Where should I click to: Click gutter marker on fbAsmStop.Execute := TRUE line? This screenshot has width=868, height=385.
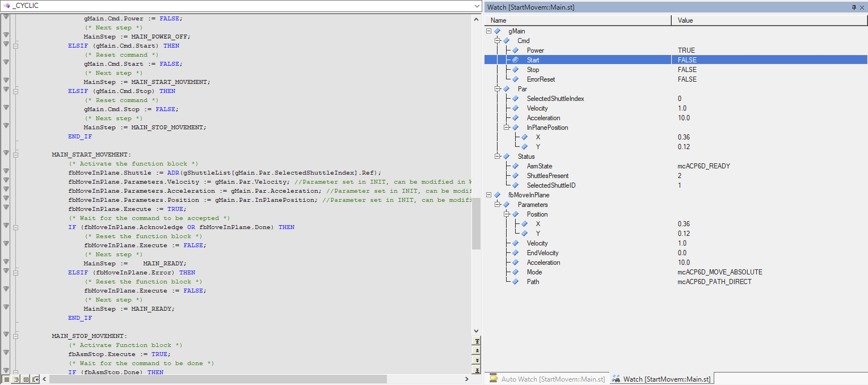point(6,353)
